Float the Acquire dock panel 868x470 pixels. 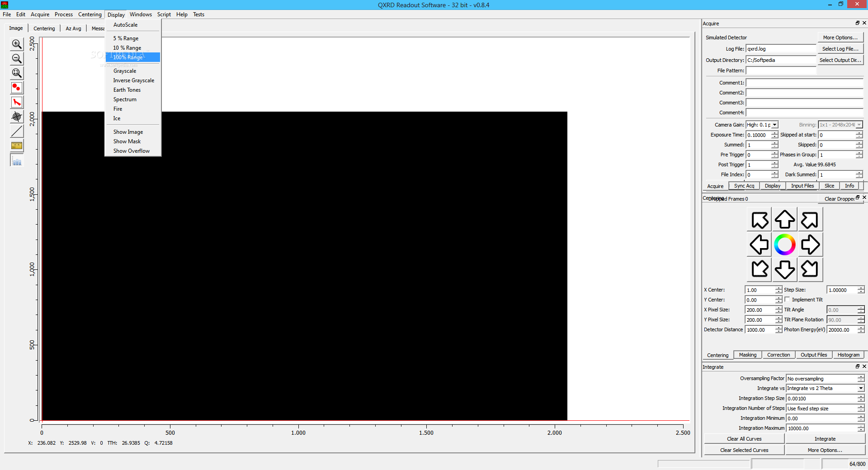pyautogui.click(x=857, y=23)
